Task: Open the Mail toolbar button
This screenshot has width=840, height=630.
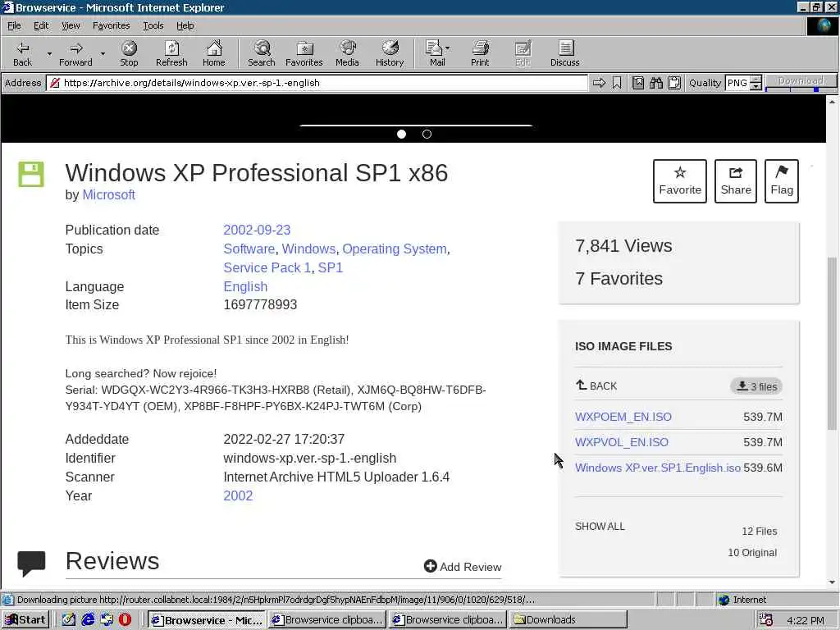Action: click(435, 53)
